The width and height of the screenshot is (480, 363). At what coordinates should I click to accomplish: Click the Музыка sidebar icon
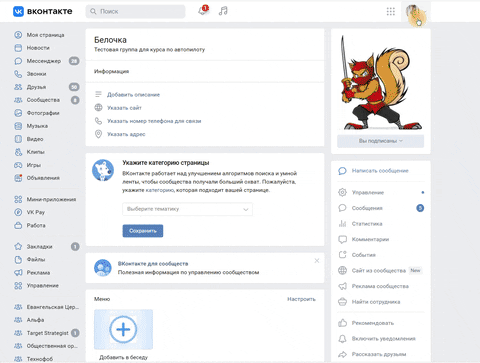pos(18,126)
